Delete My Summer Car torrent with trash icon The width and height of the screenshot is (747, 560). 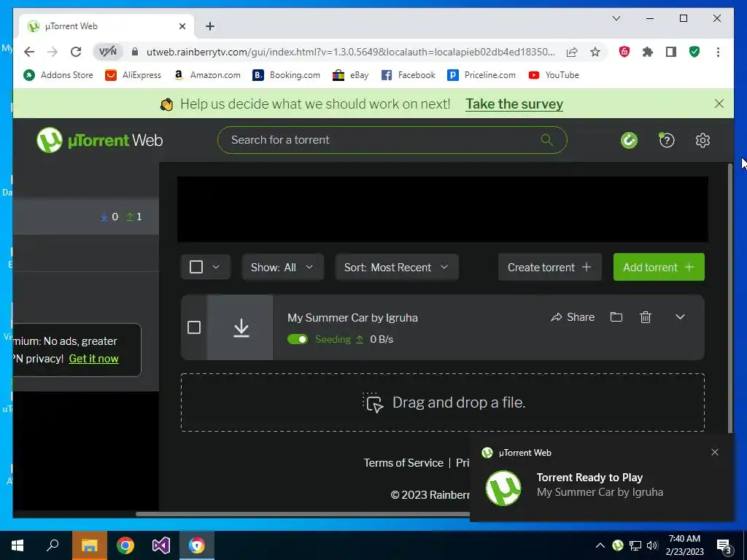645,317
